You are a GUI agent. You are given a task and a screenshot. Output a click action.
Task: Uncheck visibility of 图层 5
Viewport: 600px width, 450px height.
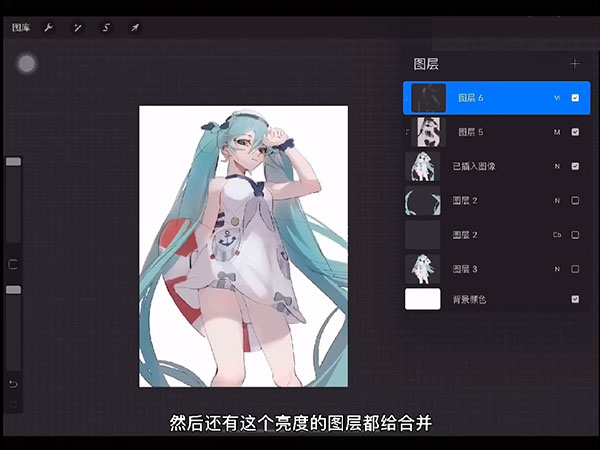[x=575, y=132]
